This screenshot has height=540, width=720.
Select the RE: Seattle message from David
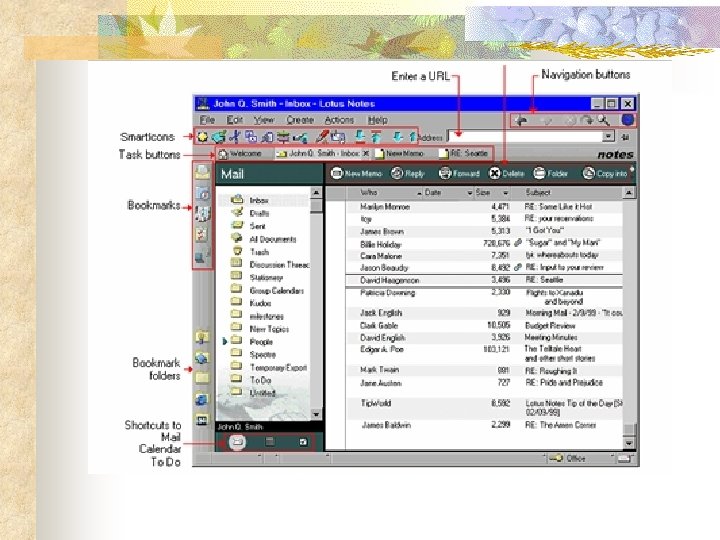point(484,280)
